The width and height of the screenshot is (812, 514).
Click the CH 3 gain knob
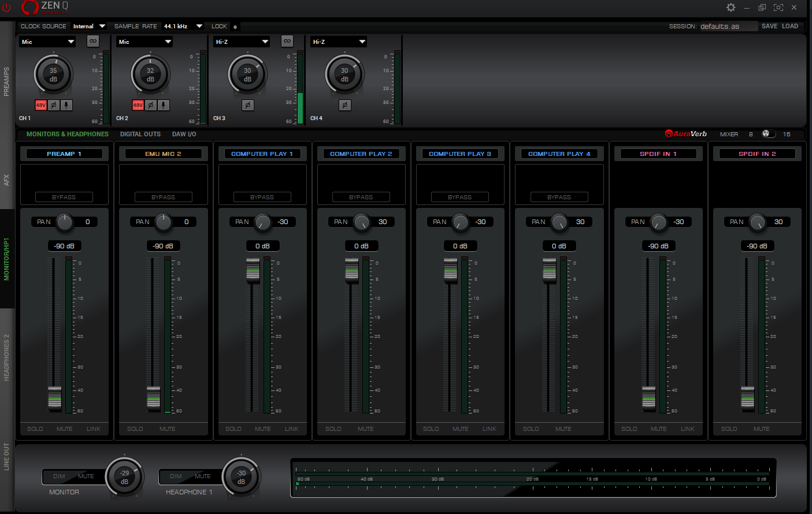(247, 75)
